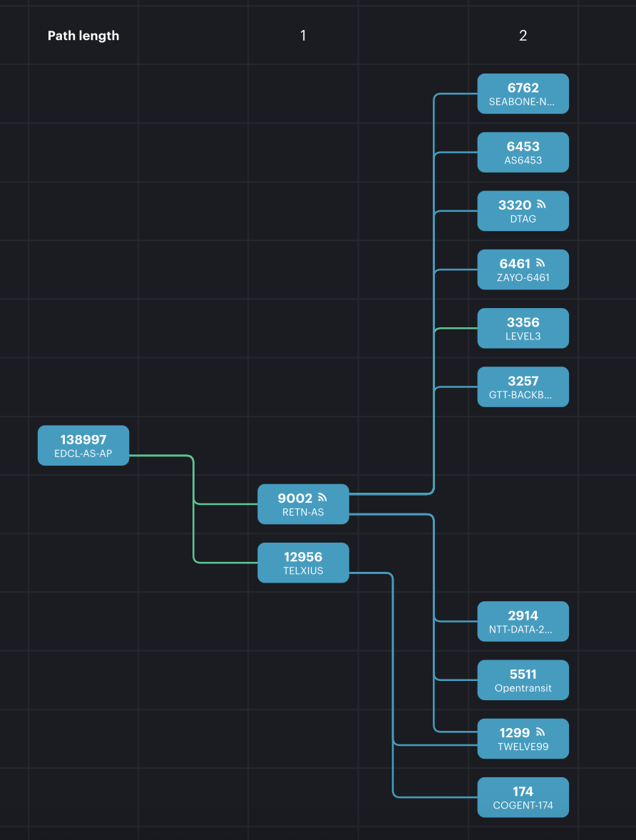Click the 3356 LEVEL3 node
The image size is (636, 840).
(523, 328)
